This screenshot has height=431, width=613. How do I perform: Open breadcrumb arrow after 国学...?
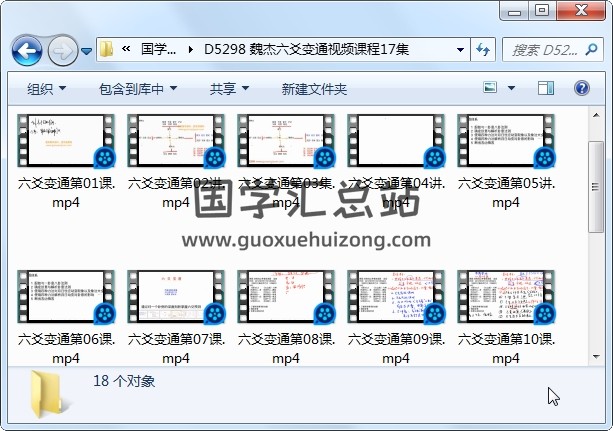[190, 49]
